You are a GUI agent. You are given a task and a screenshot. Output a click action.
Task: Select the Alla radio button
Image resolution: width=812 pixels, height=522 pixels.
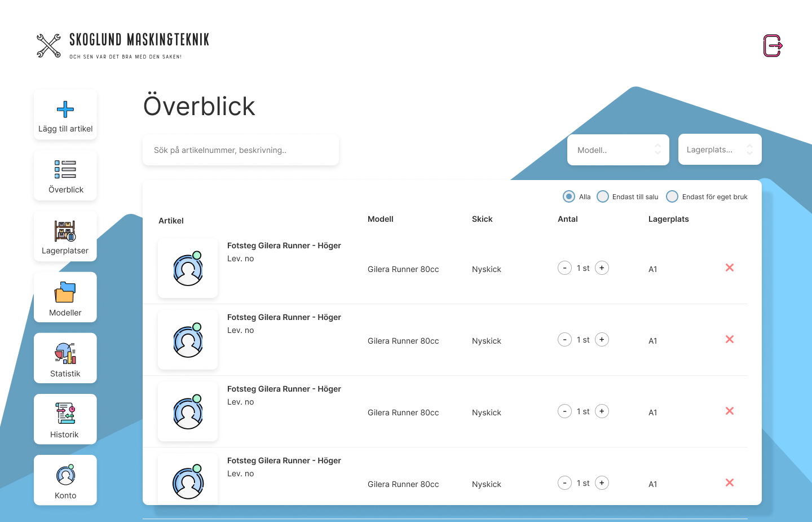[x=569, y=196]
